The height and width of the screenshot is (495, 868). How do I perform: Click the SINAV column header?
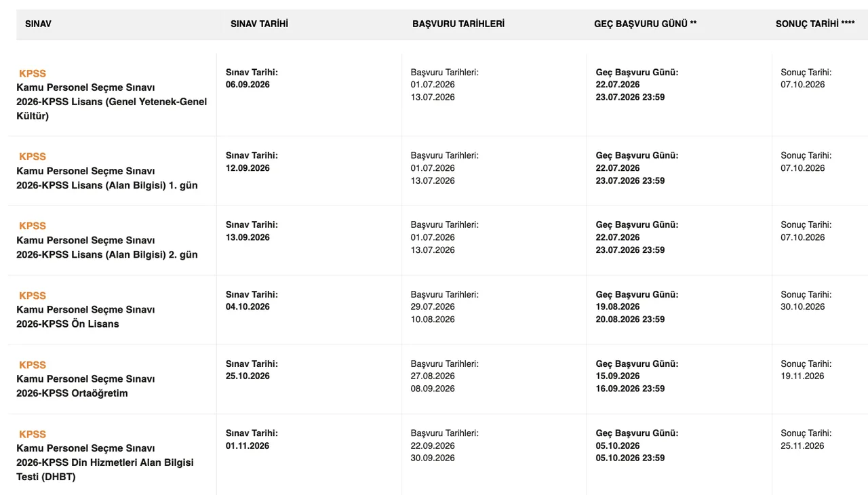[38, 24]
